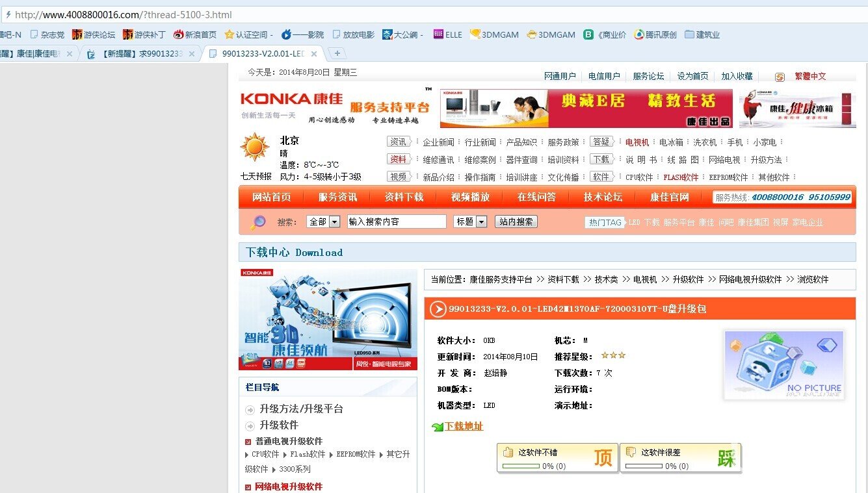Open the 杂志党 bookmark
This screenshot has width=868, height=493.
tap(47, 34)
